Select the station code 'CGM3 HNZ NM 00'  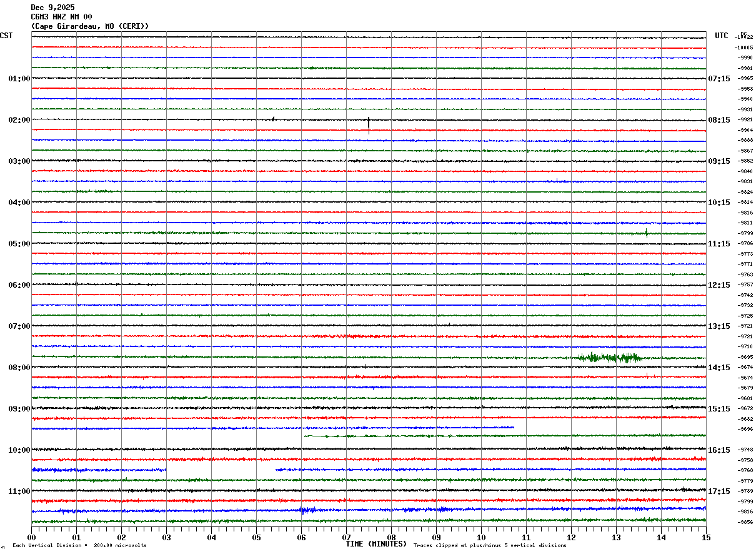[61, 17]
